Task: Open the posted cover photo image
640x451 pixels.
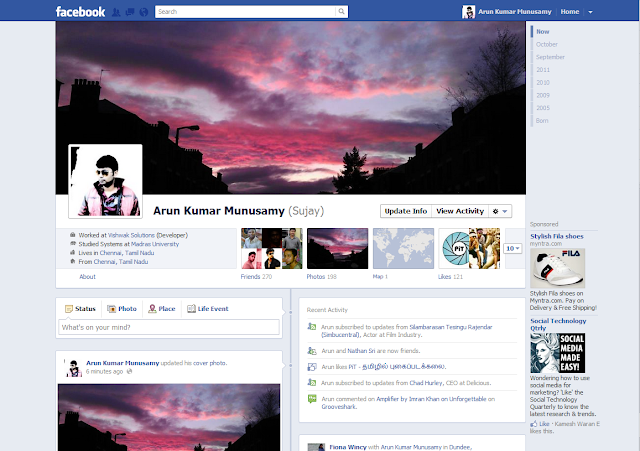Action: point(169,417)
